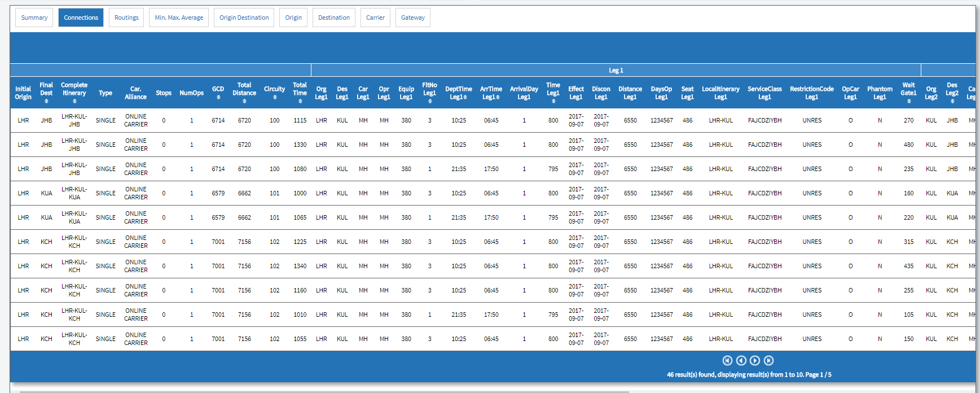The width and height of the screenshot is (980, 393).
Task: Click the Total Time cell 1340
Action: click(x=300, y=266)
